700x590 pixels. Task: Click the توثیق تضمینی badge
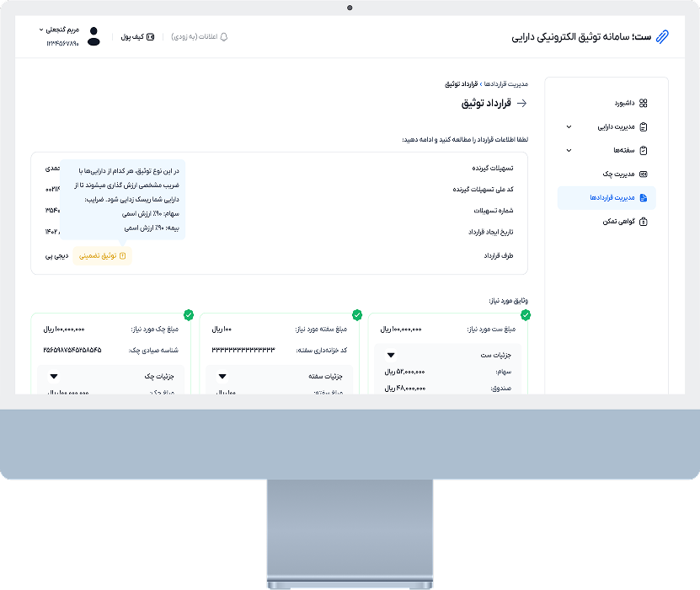pos(102,255)
